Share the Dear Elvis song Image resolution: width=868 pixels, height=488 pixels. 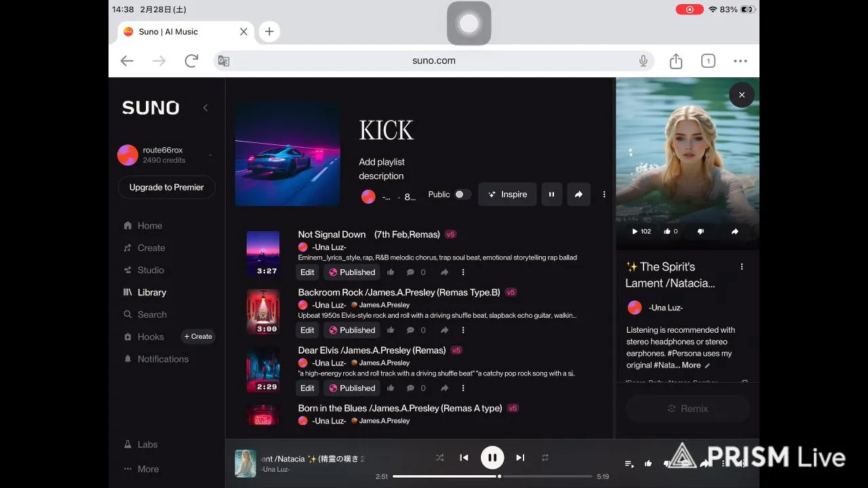pyautogui.click(x=444, y=388)
